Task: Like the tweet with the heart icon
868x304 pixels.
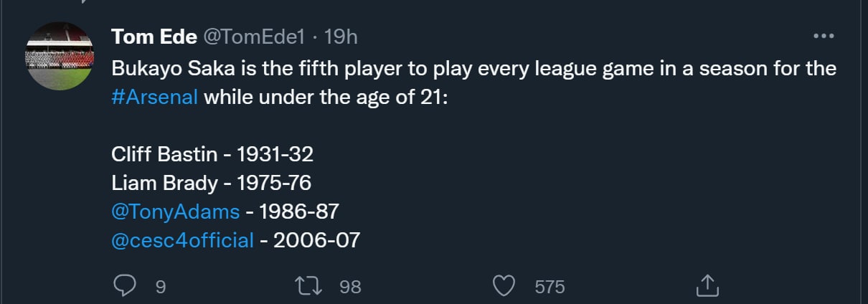Action: pos(506,286)
